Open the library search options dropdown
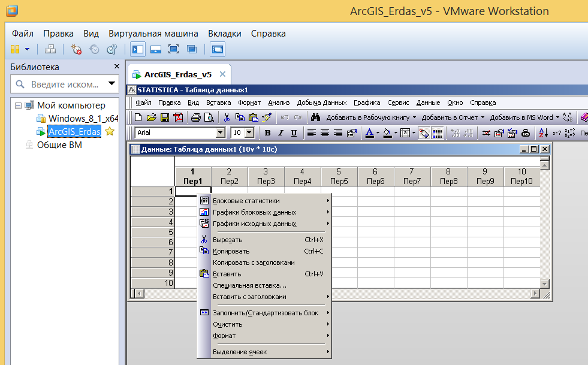The width and height of the screenshot is (588, 365). (111, 84)
